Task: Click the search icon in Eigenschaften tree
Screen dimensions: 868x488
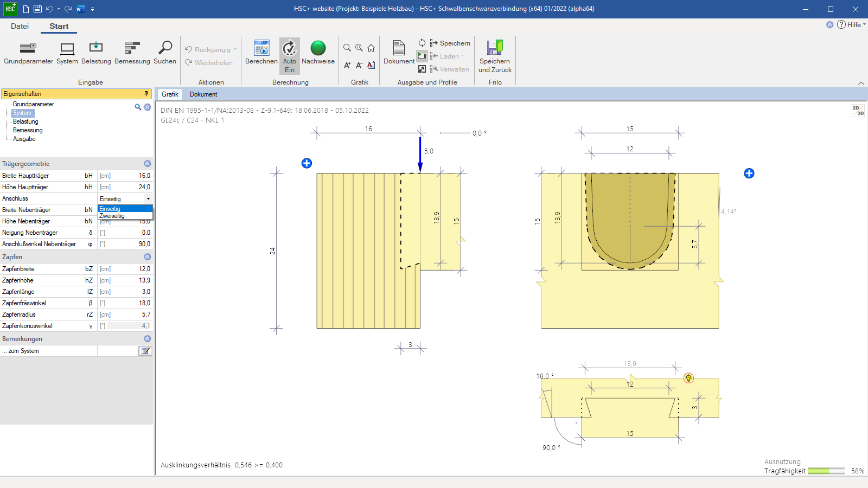Action: (138, 107)
